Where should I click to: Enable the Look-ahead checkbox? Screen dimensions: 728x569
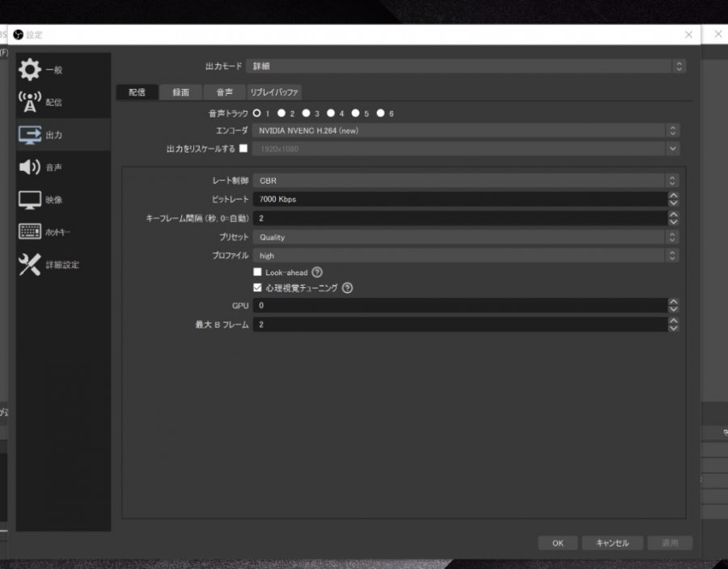(x=257, y=272)
